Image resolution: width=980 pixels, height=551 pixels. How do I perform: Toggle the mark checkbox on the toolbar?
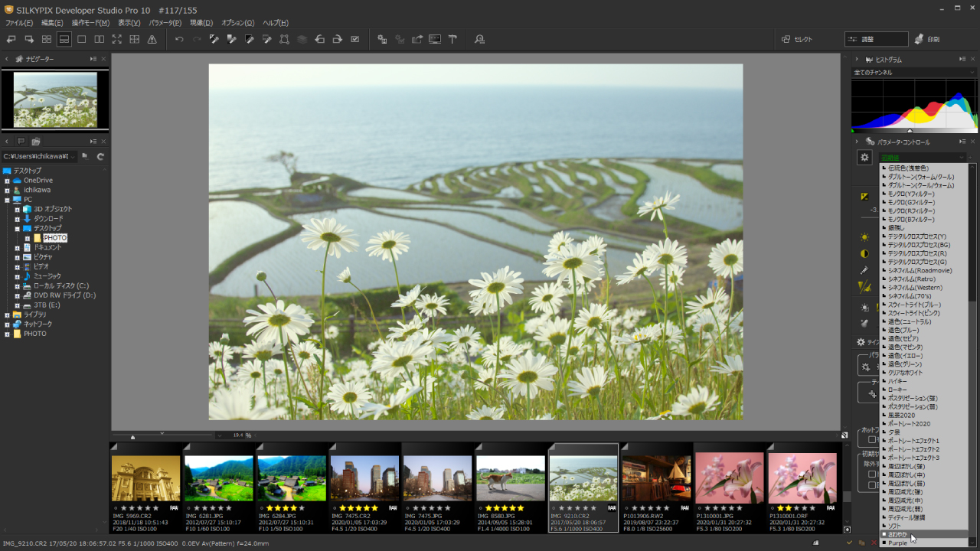pos(354,39)
